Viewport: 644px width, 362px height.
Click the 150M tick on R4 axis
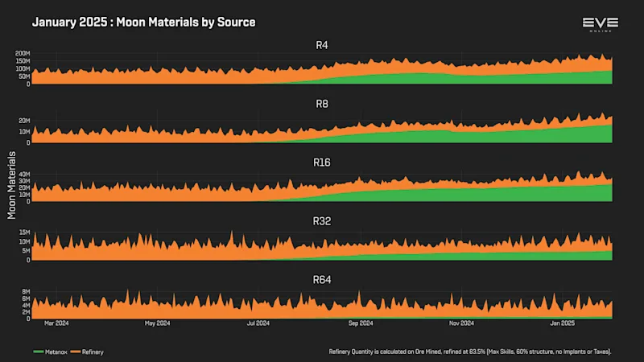coord(23,61)
